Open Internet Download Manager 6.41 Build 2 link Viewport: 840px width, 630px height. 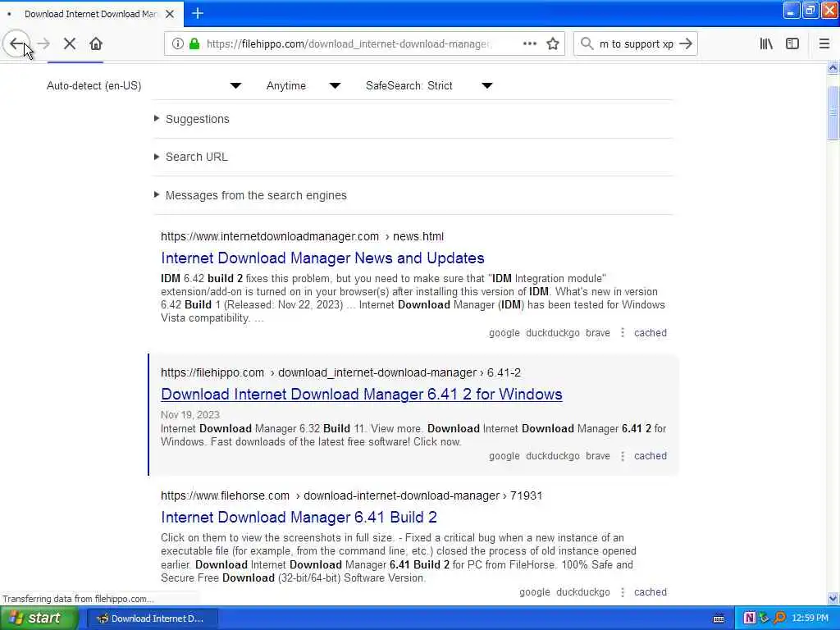(x=299, y=518)
